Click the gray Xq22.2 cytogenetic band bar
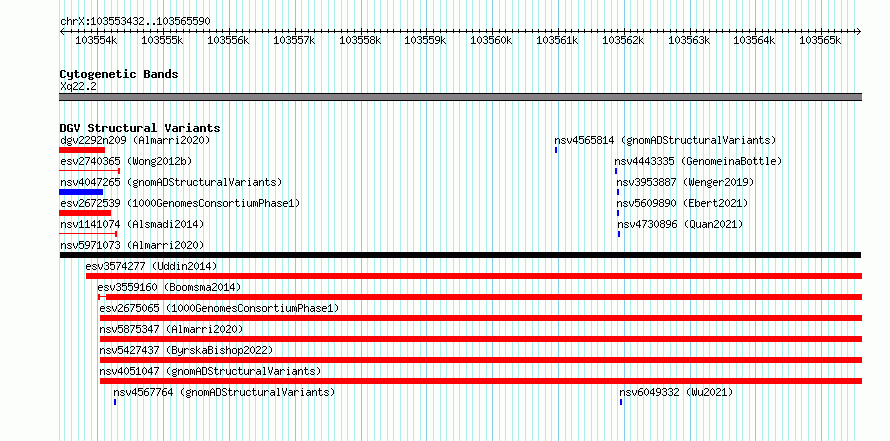This screenshot has width=890, height=441. (x=460, y=97)
